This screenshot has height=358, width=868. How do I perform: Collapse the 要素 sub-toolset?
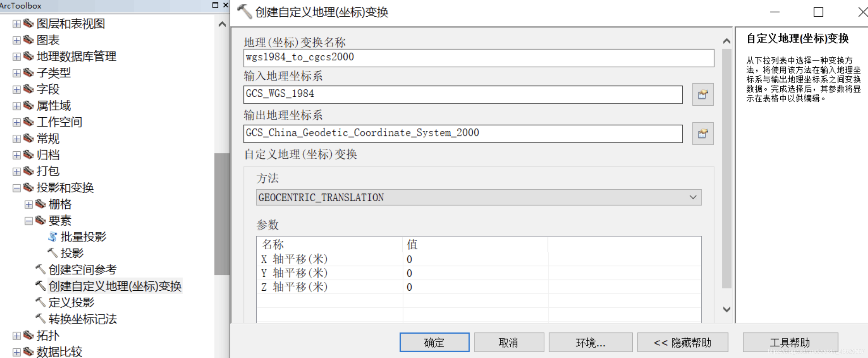coord(28,221)
